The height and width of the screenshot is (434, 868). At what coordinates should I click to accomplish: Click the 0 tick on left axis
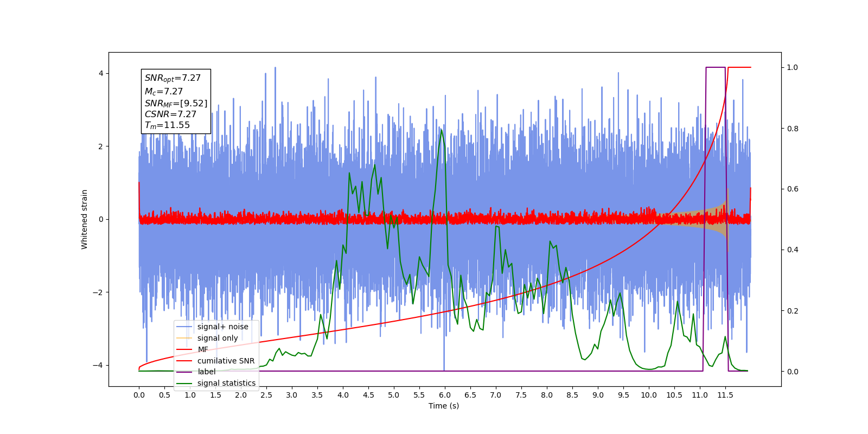(x=101, y=219)
